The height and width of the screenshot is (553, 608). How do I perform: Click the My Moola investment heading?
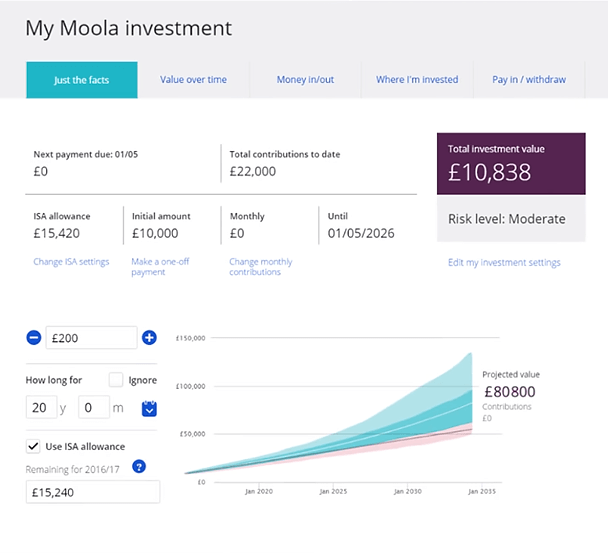tap(128, 29)
